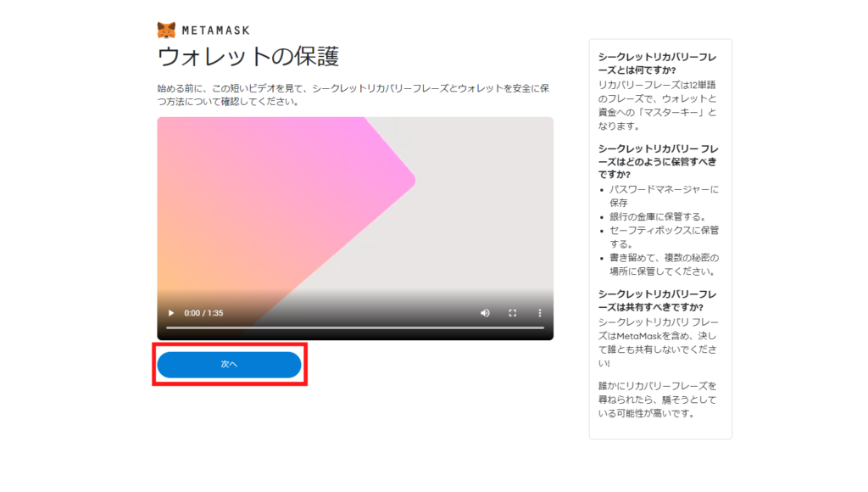This screenshot has height=492, width=868.
Task: Click the どのように保管すべきですか? heading
Action: (658, 161)
